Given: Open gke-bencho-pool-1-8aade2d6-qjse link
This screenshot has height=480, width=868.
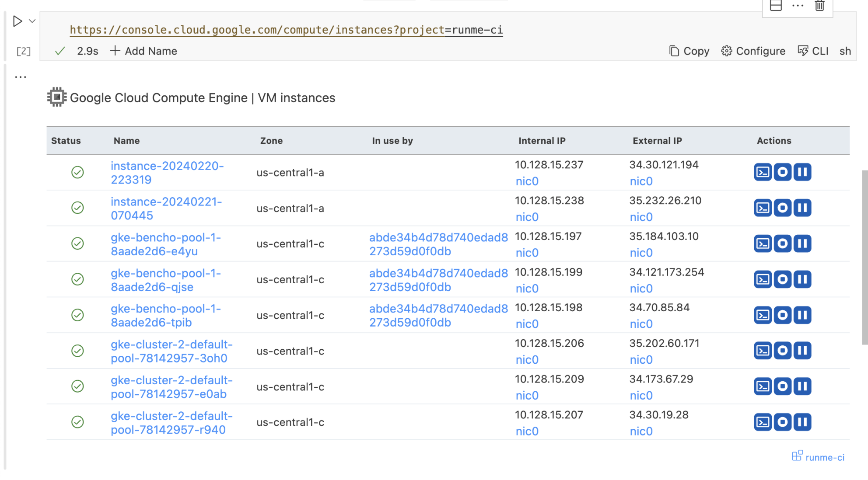Looking at the screenshot, I should coord(166,280).
